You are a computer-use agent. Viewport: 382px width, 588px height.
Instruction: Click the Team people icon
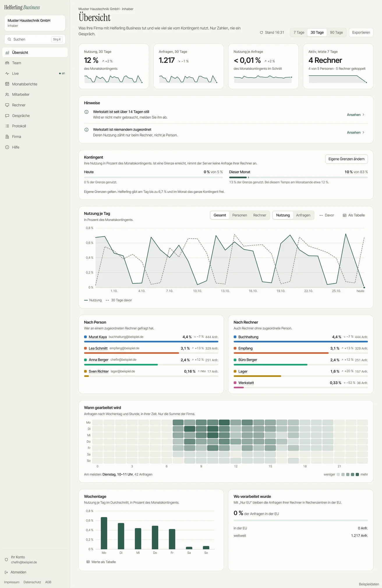[x=7, y=63]
